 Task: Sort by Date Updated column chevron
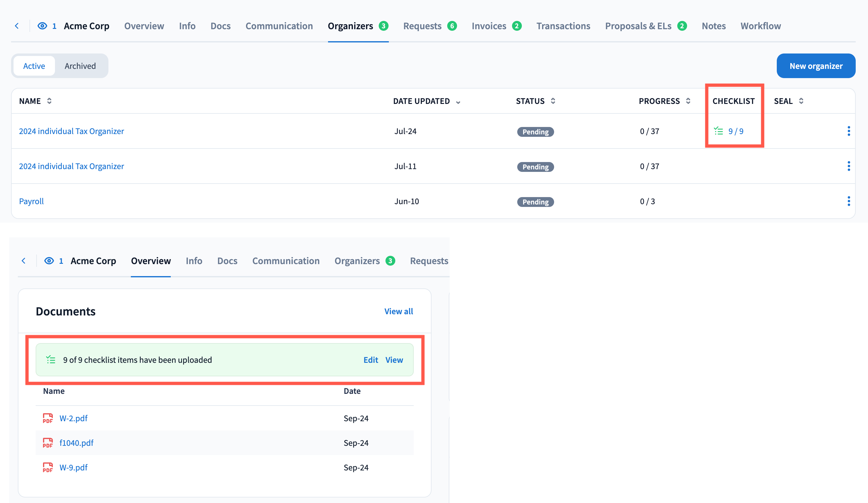(458, 102)
